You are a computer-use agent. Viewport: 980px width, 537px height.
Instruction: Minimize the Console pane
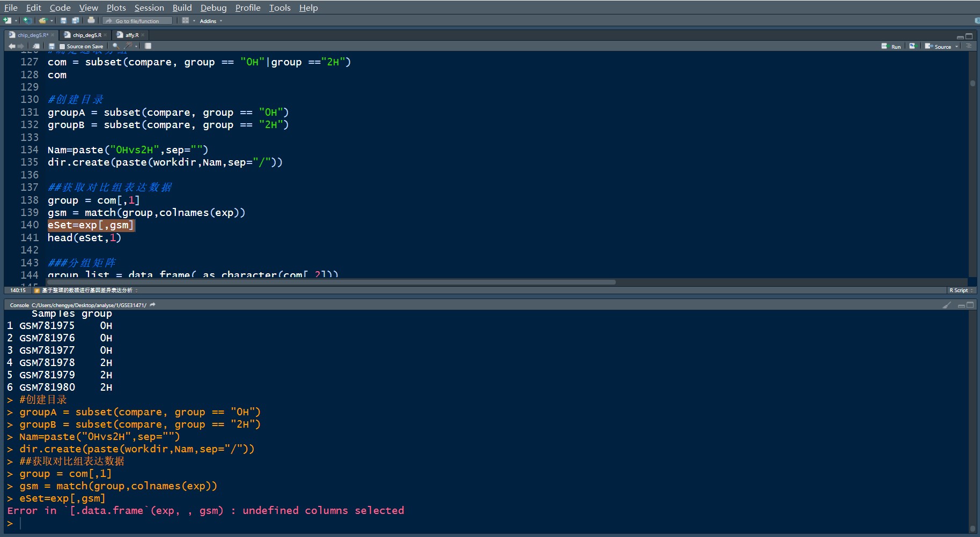click(x=962, y=305)
